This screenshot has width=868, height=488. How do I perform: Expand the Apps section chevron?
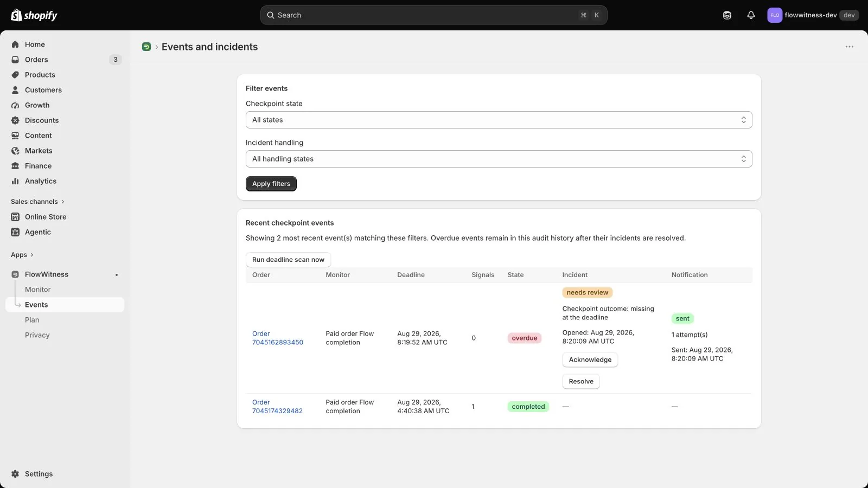pyautogui.click(x=32, y=255)
